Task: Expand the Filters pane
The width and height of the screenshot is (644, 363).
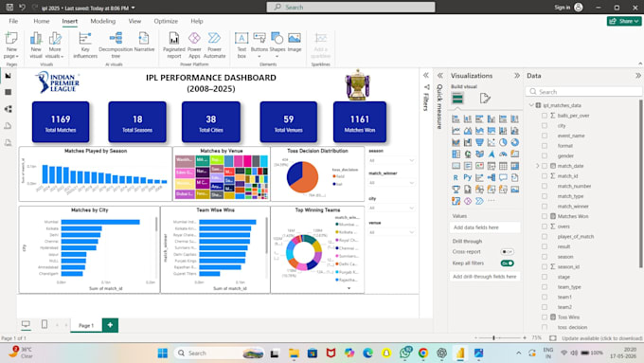Action: point(426,75)
